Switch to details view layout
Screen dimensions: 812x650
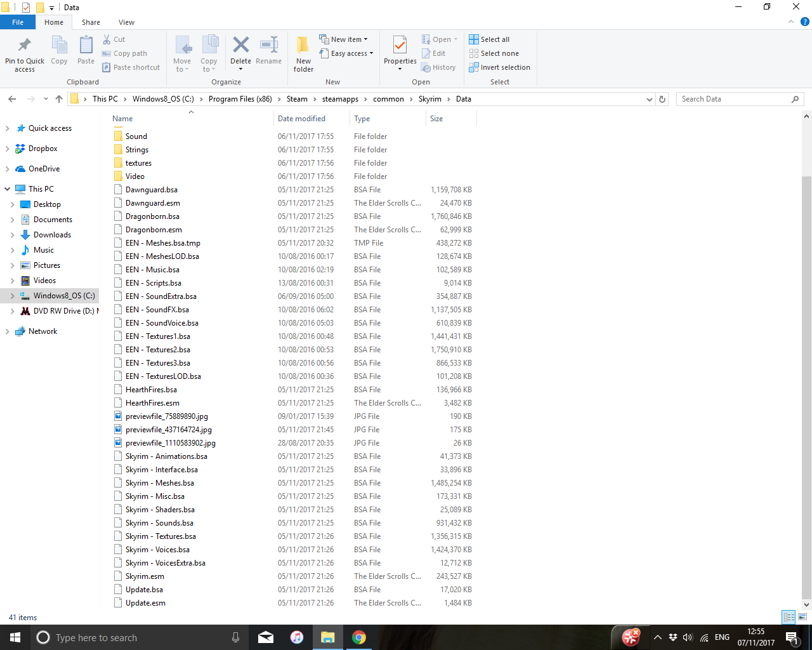[x=789, y=617]
